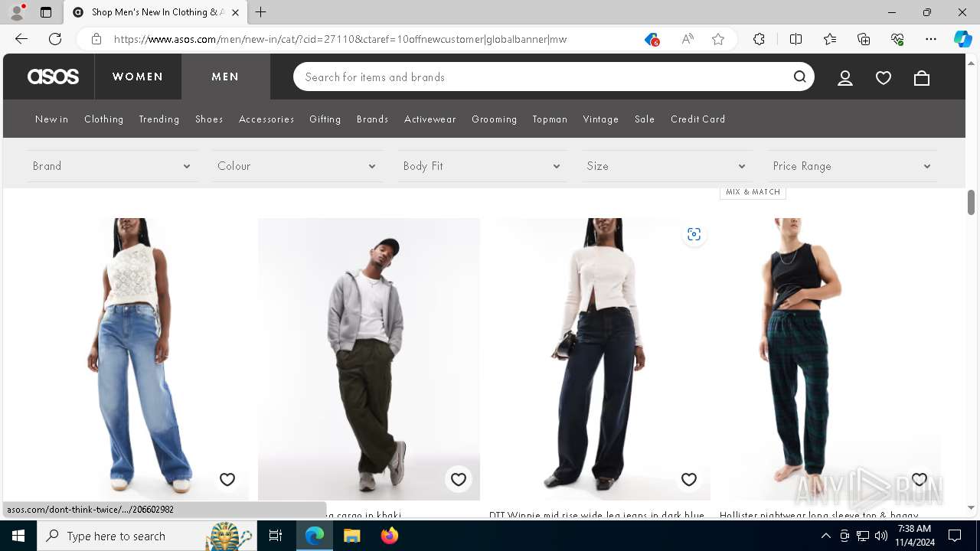Expand the Price Range filter dropdown

[852, 166]
